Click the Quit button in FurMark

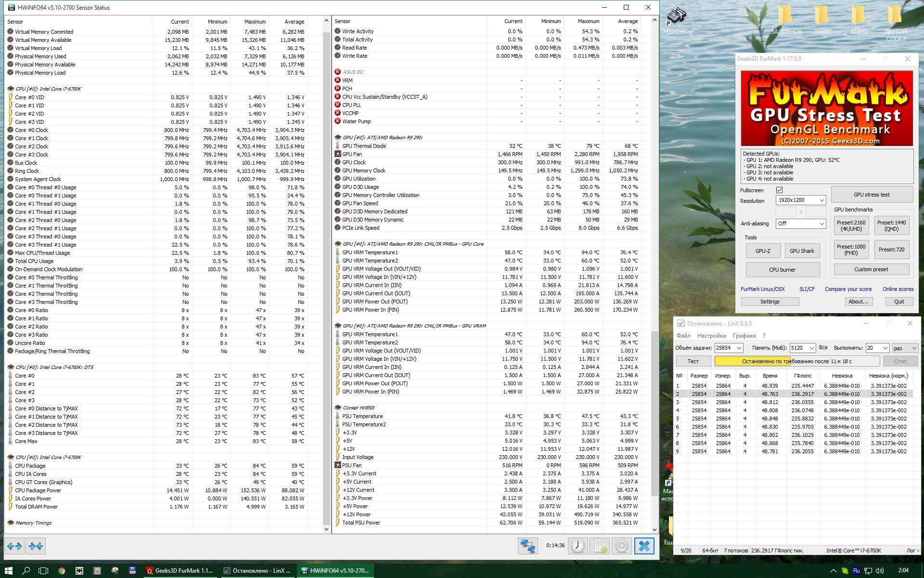pos(899,302)
